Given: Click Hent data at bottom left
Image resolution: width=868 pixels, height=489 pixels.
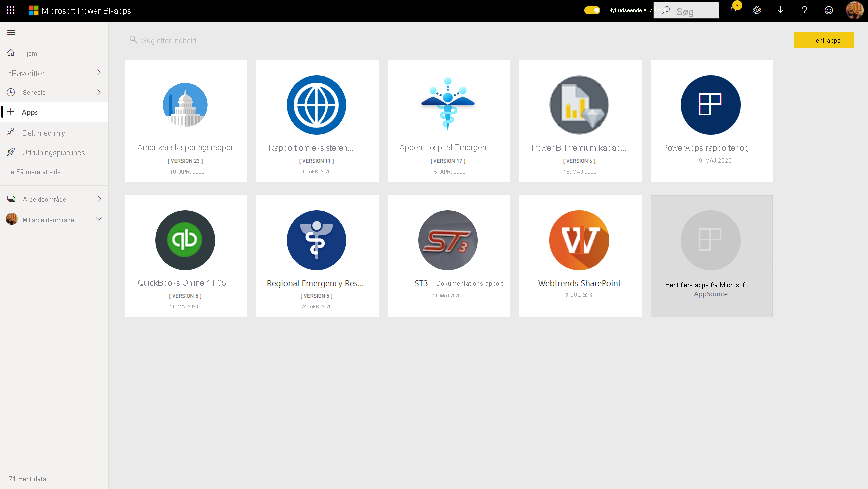Looking at the screenshot, I should (27, 479).
